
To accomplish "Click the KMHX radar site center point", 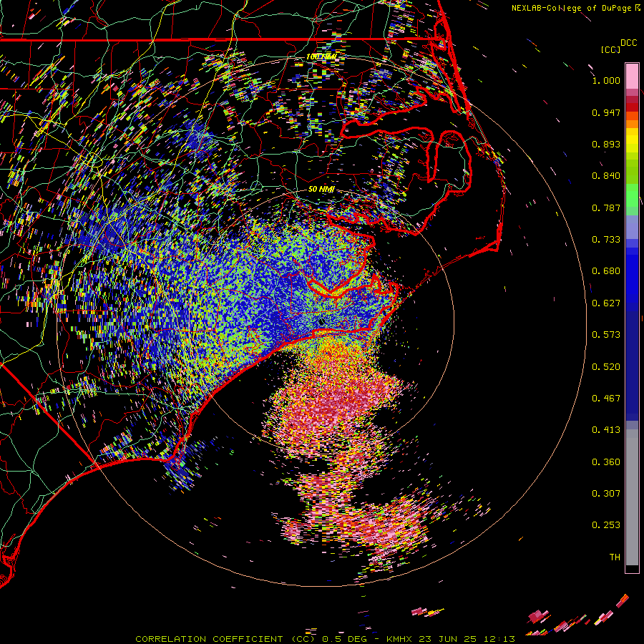I will point(321,323).
